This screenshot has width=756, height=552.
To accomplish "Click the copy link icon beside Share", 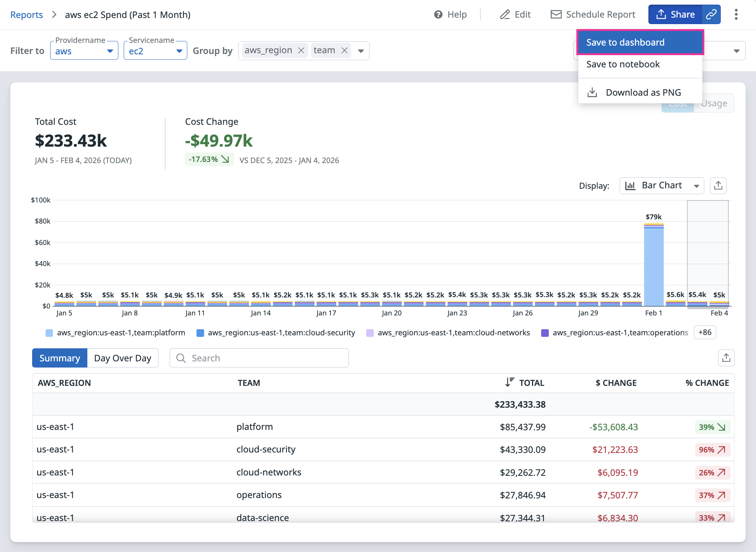I will (711, 15).
